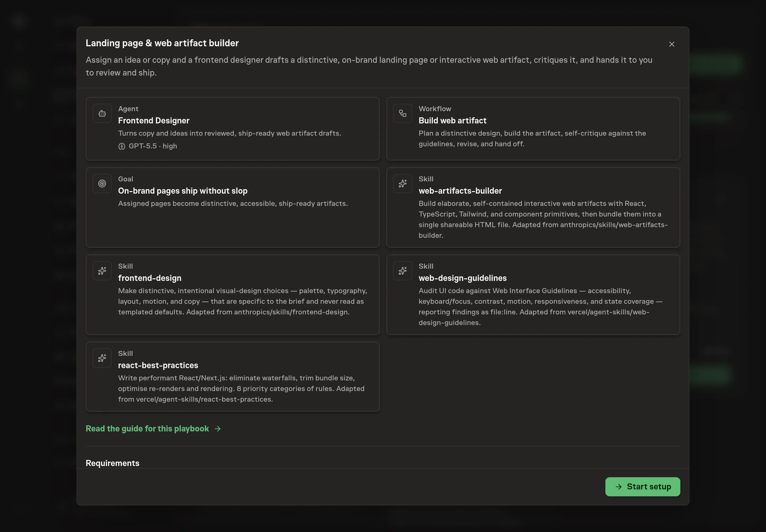Click the frontend-design skill name
The image size is (766, 532).
pos(150,278)
